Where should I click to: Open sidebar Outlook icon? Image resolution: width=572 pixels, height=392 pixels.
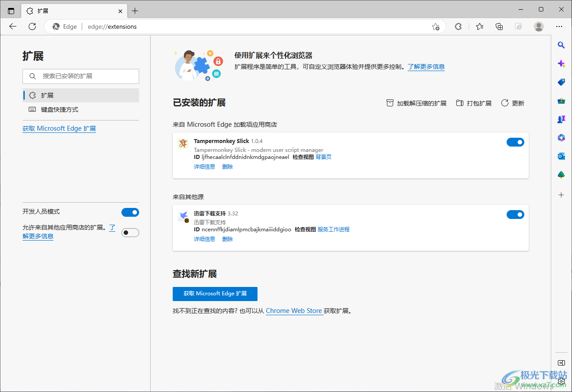pyautogui.click(x=561, y=156)
